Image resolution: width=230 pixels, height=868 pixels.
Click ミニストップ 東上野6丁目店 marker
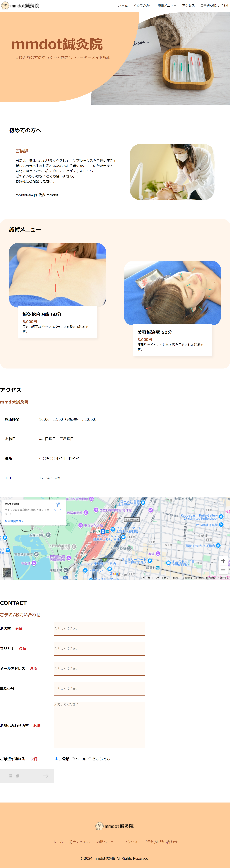[x=168, y=563]
